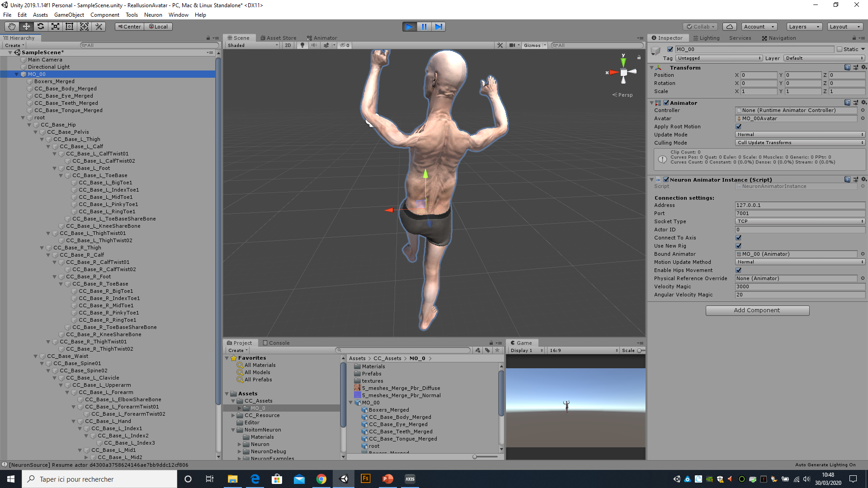
Task: Select the Rect transform tool
Action: (x=70, y=27)
